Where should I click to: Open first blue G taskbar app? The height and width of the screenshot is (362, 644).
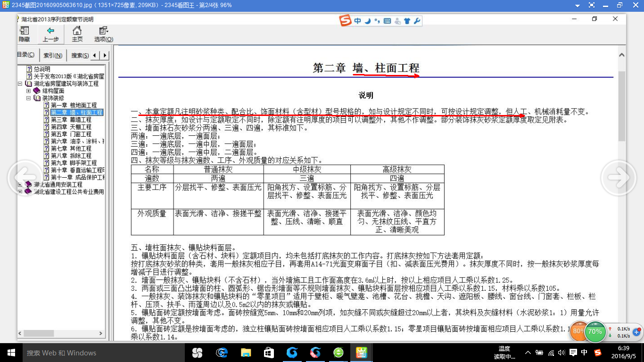click(292, 353)
